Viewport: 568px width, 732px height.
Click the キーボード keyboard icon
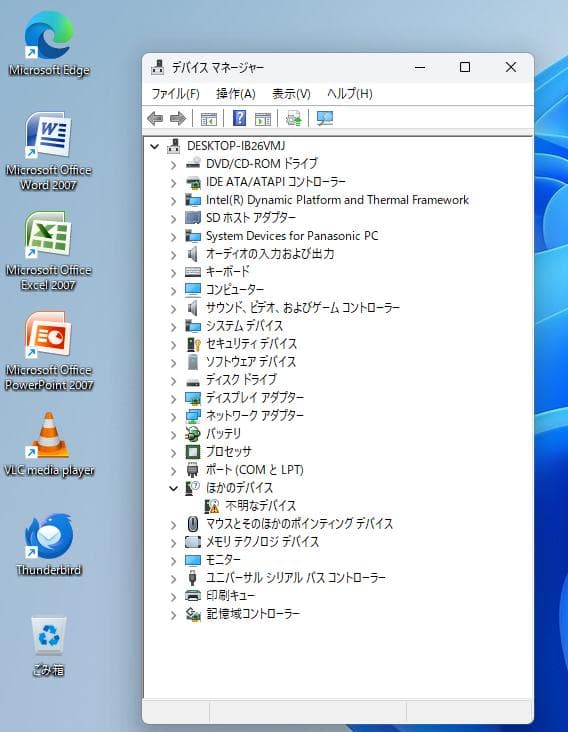tap(193, 272)
